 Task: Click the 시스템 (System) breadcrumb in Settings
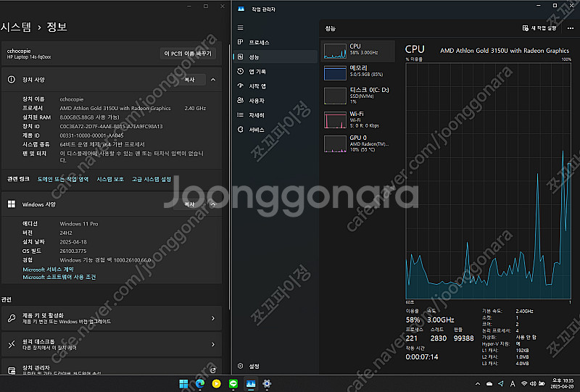click(x=16, y=27)
